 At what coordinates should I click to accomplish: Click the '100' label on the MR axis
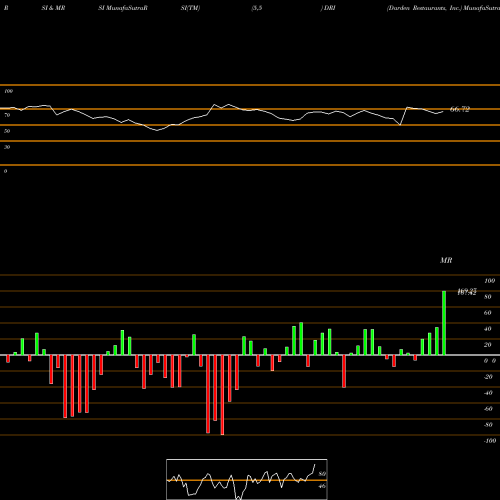(489, 281)
